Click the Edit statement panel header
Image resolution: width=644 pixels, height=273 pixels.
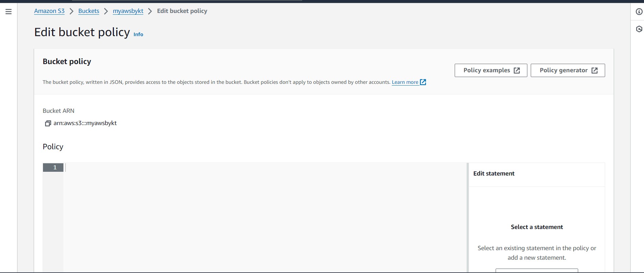[x=494, y=173]
